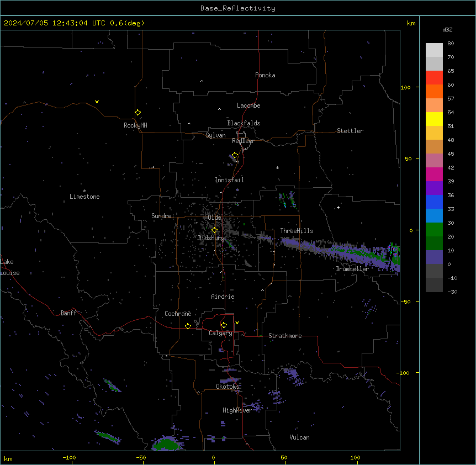Click the RedDeer label
The width and height of the screenshot is (476, 465).
point(243,141)
